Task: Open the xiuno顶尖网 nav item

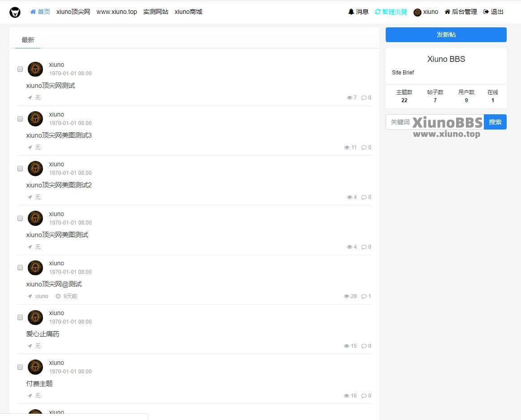Action: pos(73,12)
